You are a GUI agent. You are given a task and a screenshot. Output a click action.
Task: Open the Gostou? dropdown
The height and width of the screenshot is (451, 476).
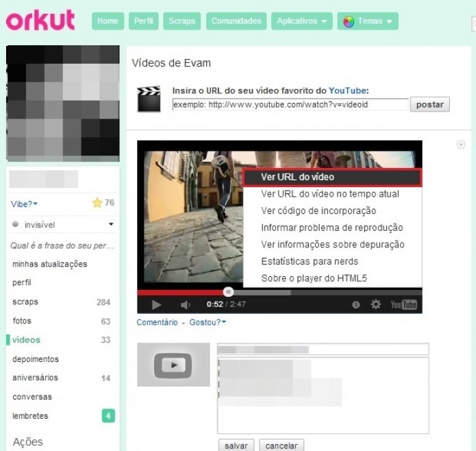[x=208, y=322]
